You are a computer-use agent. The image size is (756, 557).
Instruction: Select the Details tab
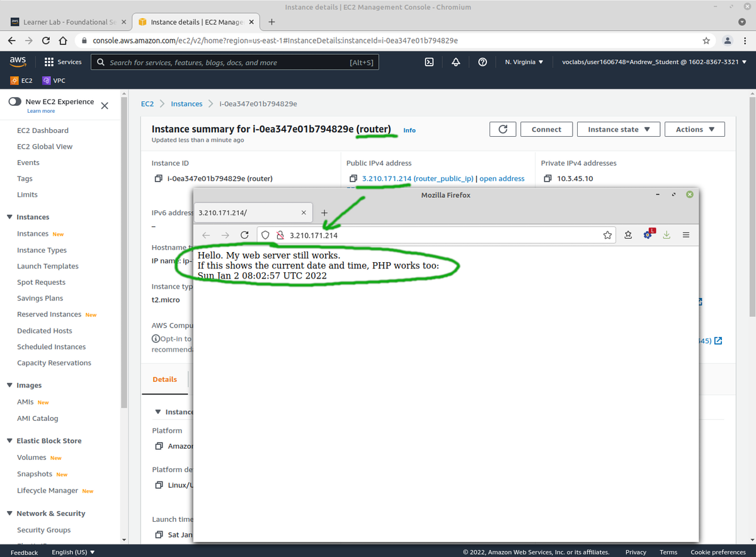[x=164, y=379]
